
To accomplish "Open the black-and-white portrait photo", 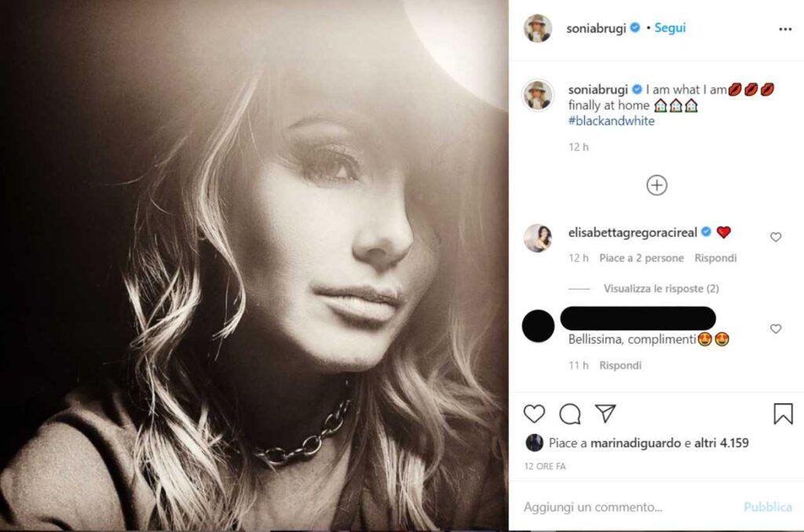I will (254, 266).
